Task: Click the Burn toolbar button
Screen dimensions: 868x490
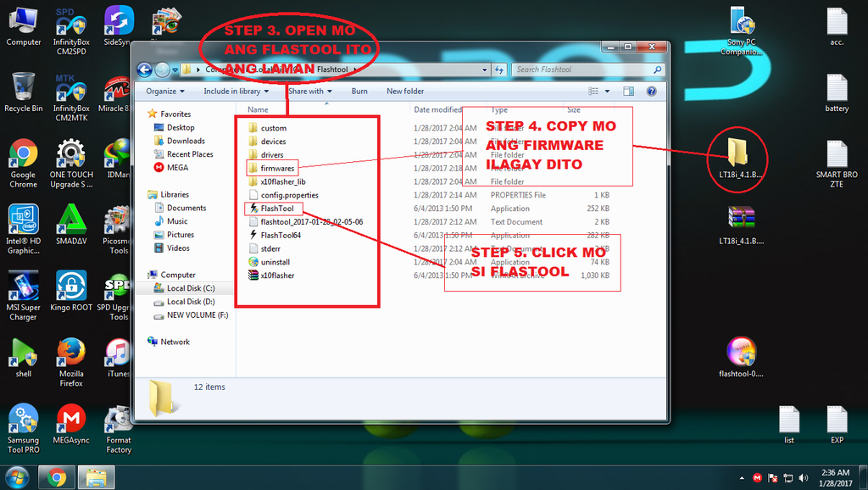Action: tap(359, 92)
